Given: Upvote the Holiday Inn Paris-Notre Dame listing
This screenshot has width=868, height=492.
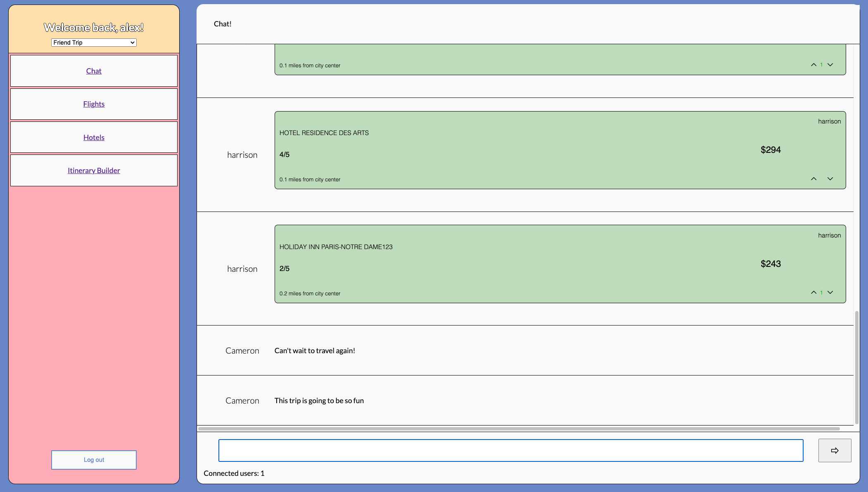Looking at the screenshot, I should (x=813, y=292).
